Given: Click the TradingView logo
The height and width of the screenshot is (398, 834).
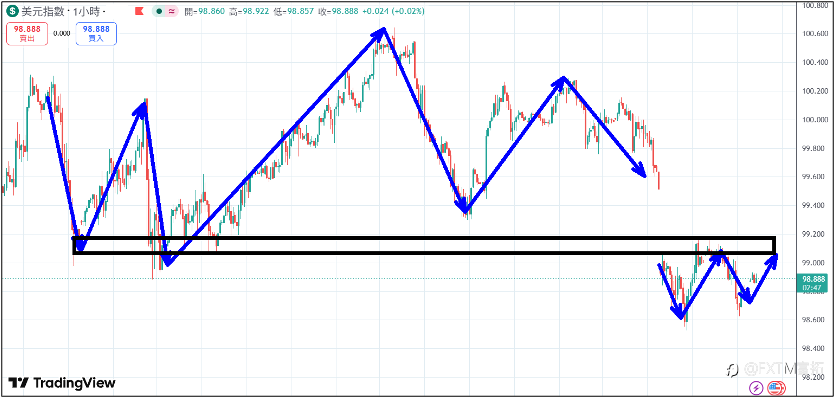Looking at the screenshot, I should [62, 383].
